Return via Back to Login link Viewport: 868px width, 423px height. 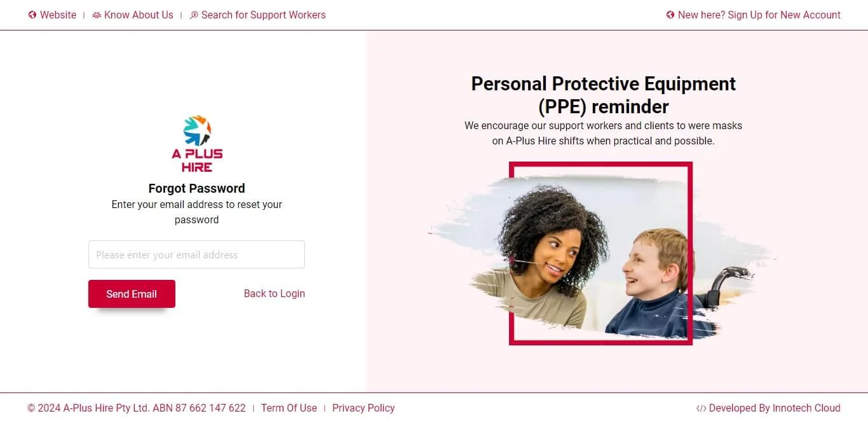coord(275,293)
